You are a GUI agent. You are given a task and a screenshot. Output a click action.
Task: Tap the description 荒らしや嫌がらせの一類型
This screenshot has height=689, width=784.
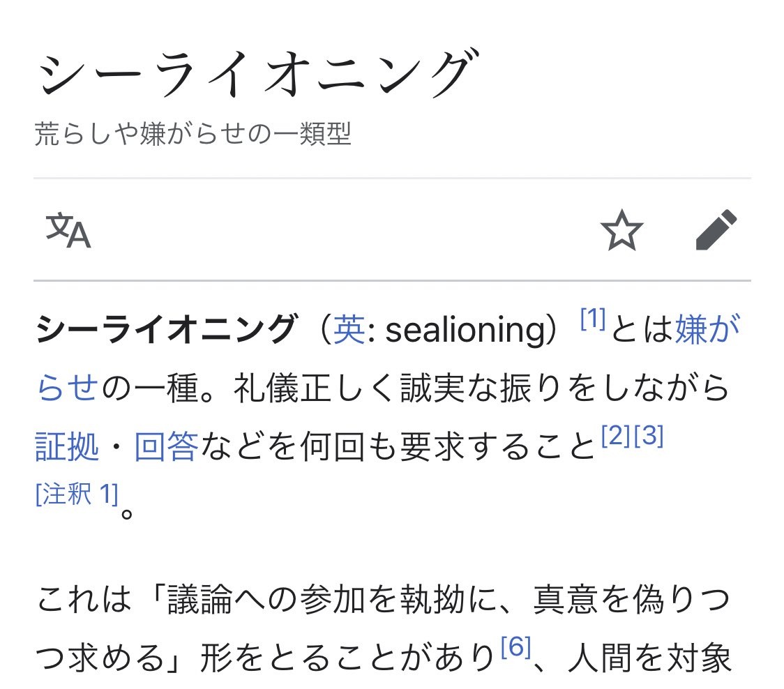tap(193, 134)
